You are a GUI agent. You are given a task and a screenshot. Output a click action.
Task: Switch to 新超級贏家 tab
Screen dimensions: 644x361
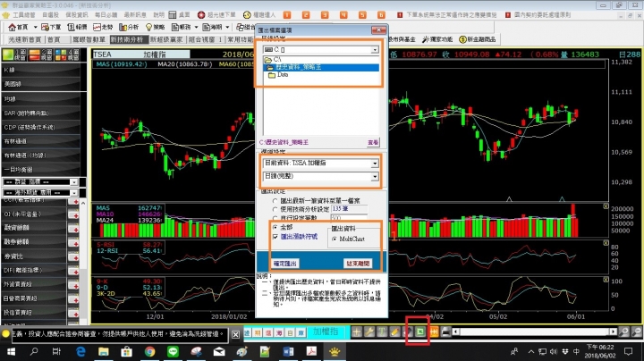point(166,39)
